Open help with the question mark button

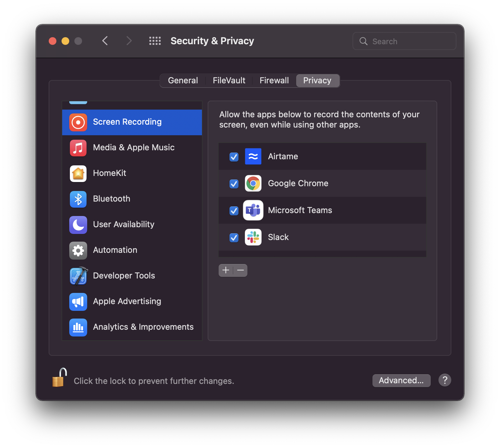[445, 380]
